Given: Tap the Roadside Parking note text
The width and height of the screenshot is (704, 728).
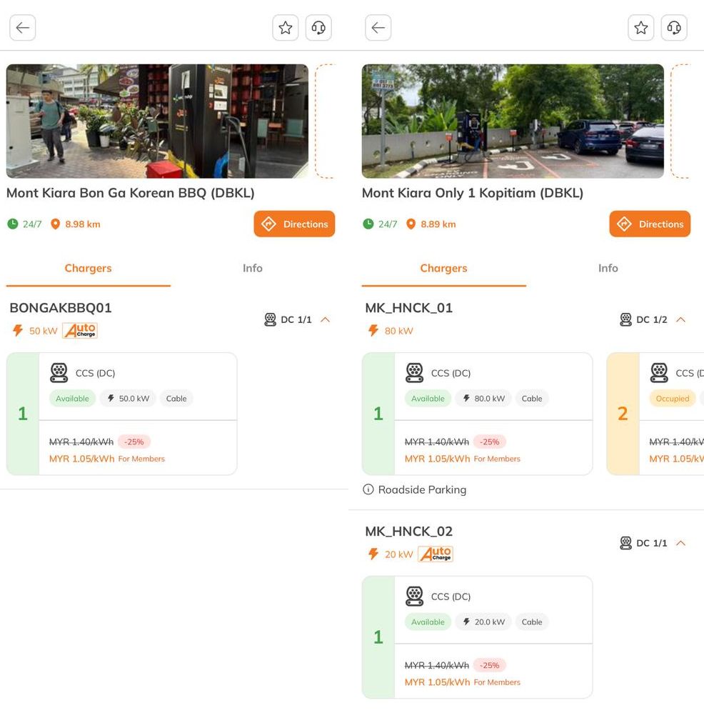Looking at the screenshot, I should pyautogui.click(x=422, y=489).
